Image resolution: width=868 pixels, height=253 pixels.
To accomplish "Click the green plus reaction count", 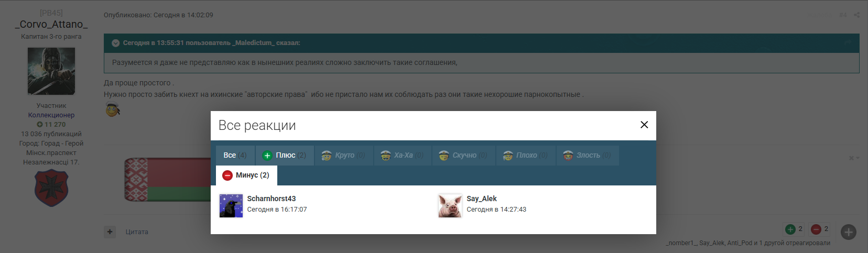I will (x=794, y=229).
